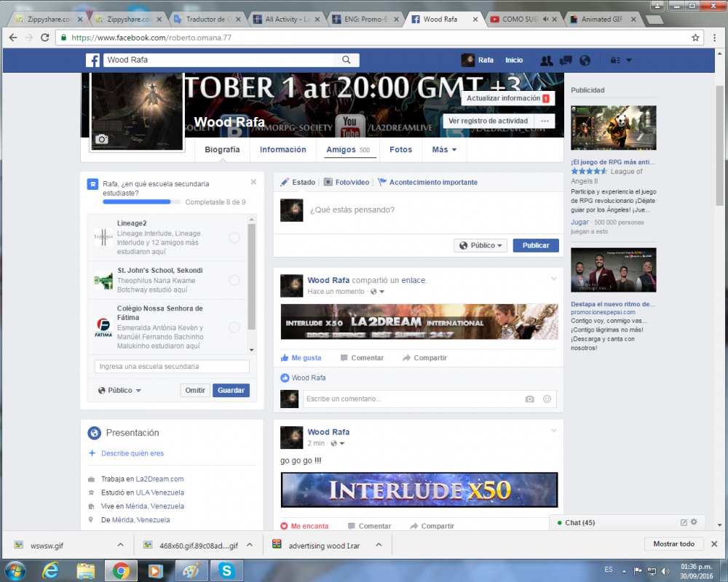Screen dimensions: 728x582
Task: Click the secondary school name input field
Action: tap(172, 367)
